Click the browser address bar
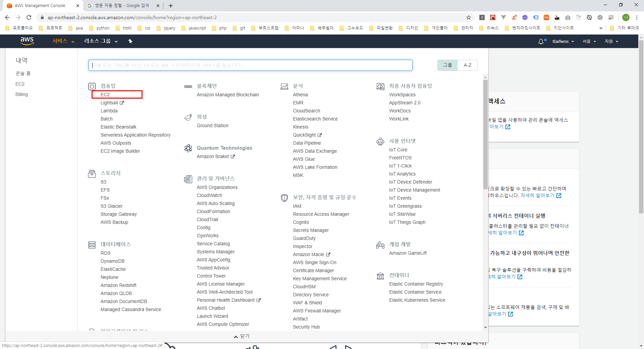The image size is (644, 349). coord(255,17)
